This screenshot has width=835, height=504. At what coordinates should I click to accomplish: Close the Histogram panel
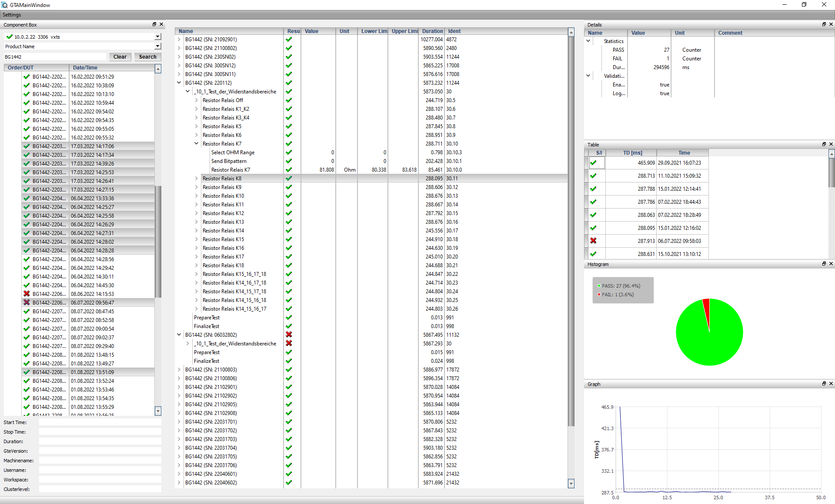831,264
